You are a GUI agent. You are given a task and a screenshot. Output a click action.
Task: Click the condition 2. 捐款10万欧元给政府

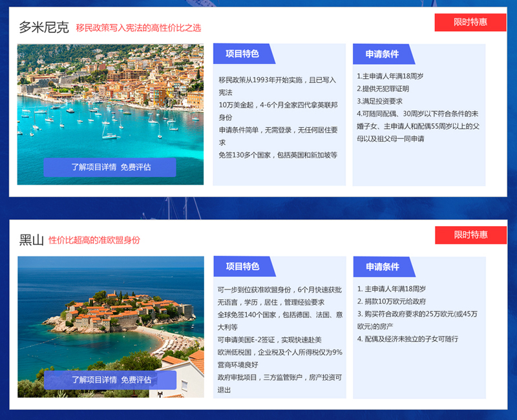pyautogui.click(x=392, y=301)
